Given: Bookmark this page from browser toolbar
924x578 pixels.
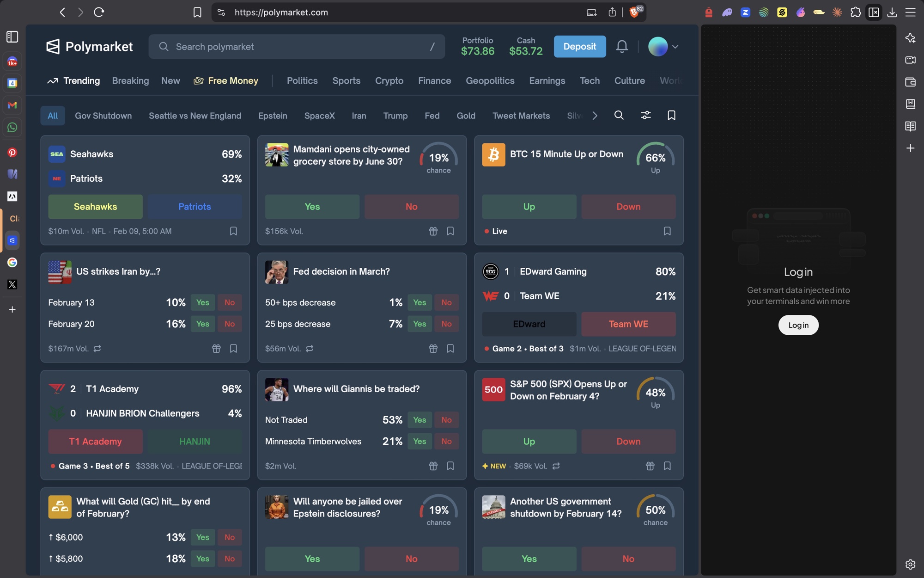Looking at the screenshot, I should [x=197, y=12].
